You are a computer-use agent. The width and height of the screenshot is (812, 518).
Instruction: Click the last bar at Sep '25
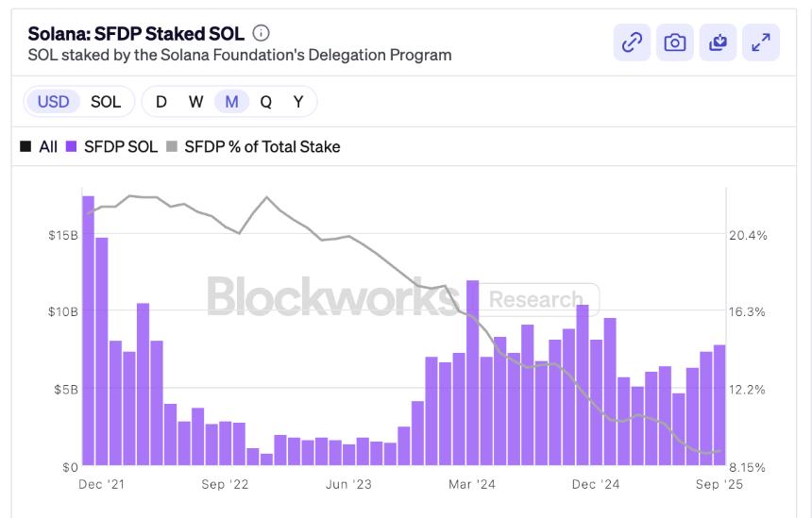coord(720,405)
